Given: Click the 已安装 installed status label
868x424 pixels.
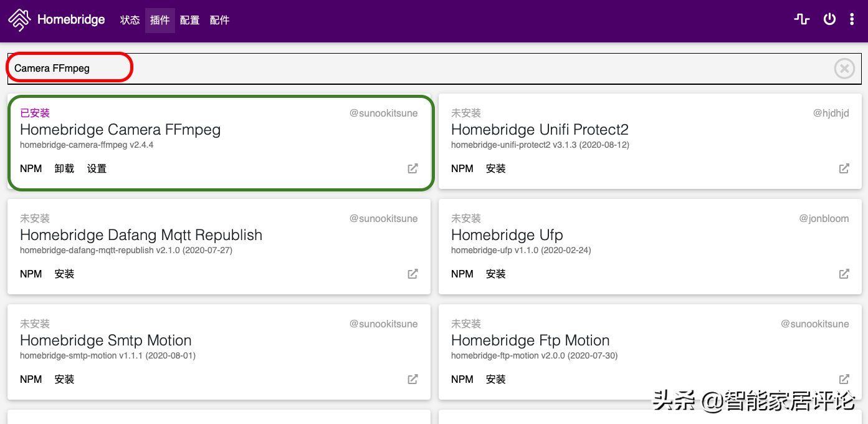Looking at the screenshot, I should [35, 113].
